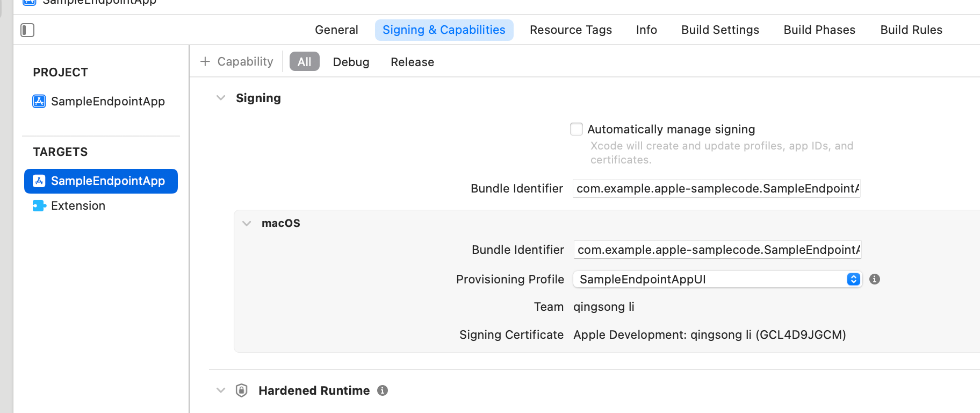Click the Hardened Runtime shield icon
980x413 pixels.
tap(242, 390)
